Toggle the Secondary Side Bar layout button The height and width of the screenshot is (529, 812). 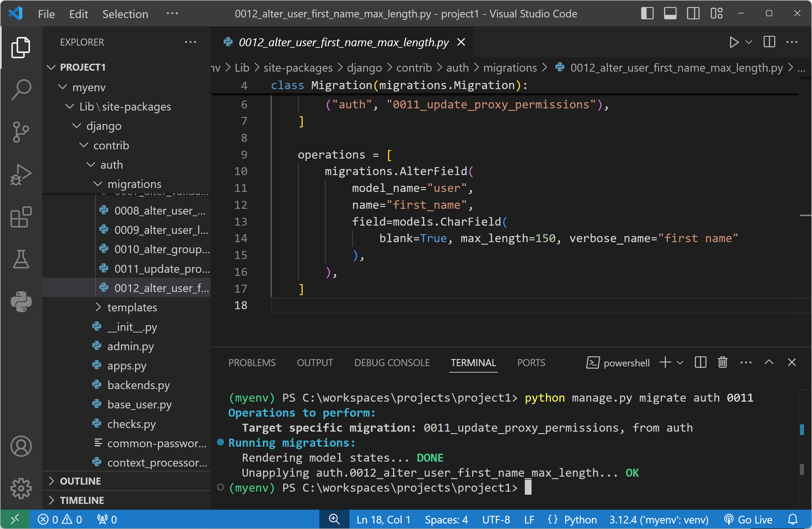click(x=693, y=14)
